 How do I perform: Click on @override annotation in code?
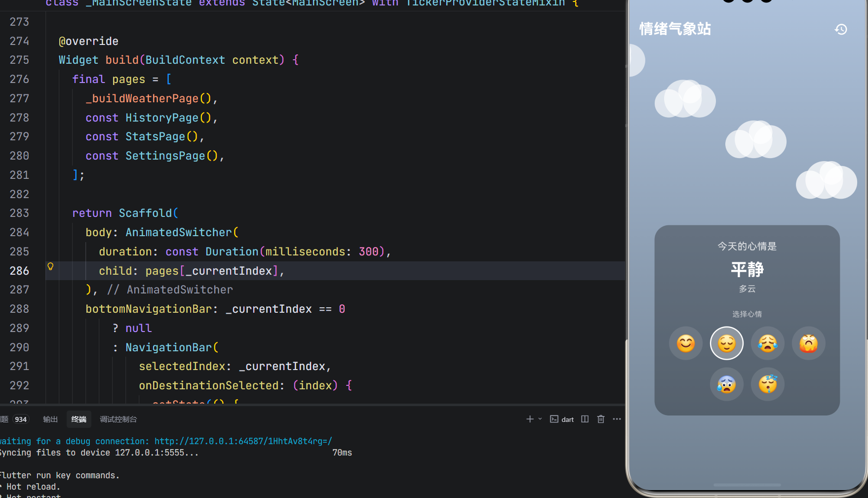[x=88, y=41]
